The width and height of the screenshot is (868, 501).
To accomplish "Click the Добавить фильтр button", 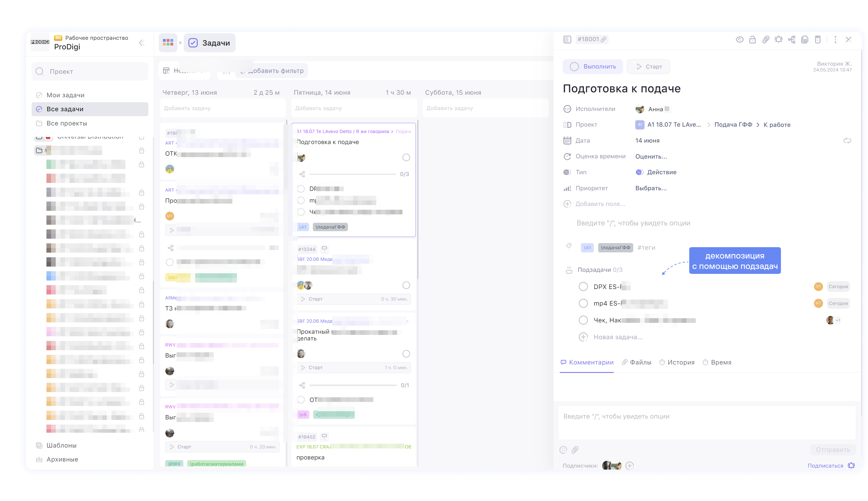I will point(272,71).
